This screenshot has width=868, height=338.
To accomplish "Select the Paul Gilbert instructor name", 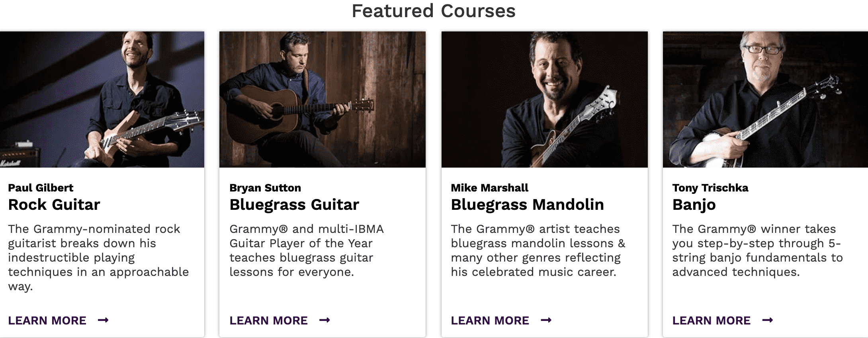I will click(41, 188).
